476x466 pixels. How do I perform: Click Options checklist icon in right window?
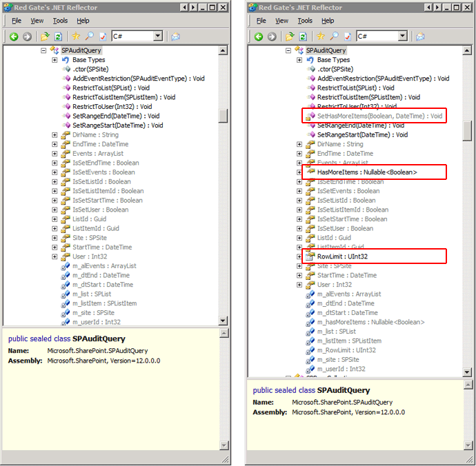348,37
